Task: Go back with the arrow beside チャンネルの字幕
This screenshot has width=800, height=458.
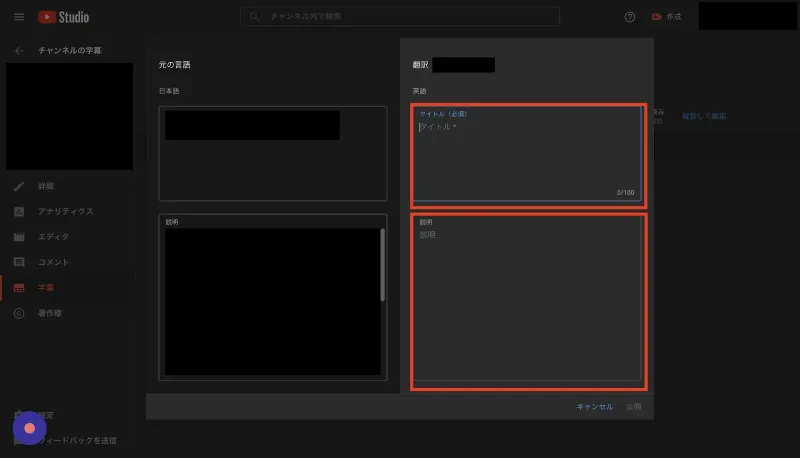Action: point(19,50)
